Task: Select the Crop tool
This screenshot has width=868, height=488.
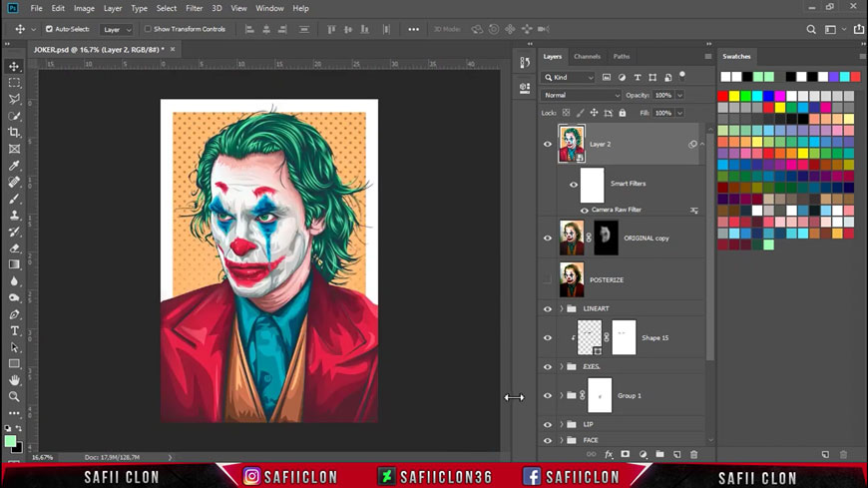Action: 14,133
